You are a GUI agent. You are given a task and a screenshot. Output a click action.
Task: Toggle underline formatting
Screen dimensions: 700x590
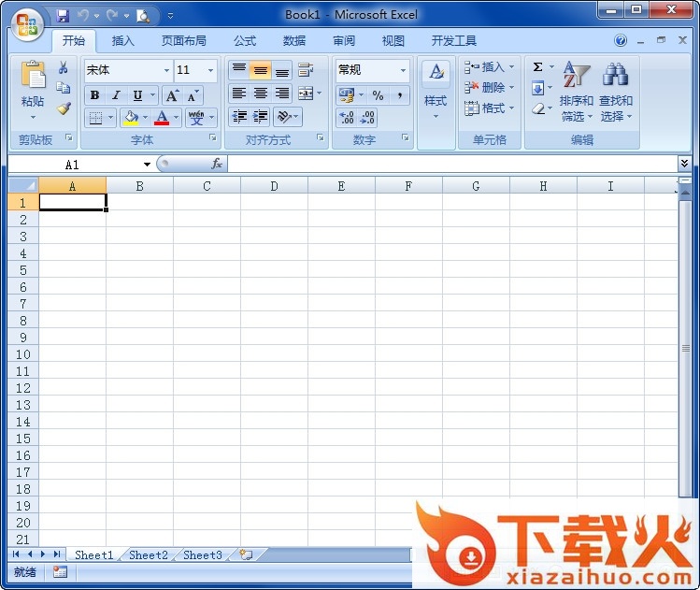pos(137,95)
